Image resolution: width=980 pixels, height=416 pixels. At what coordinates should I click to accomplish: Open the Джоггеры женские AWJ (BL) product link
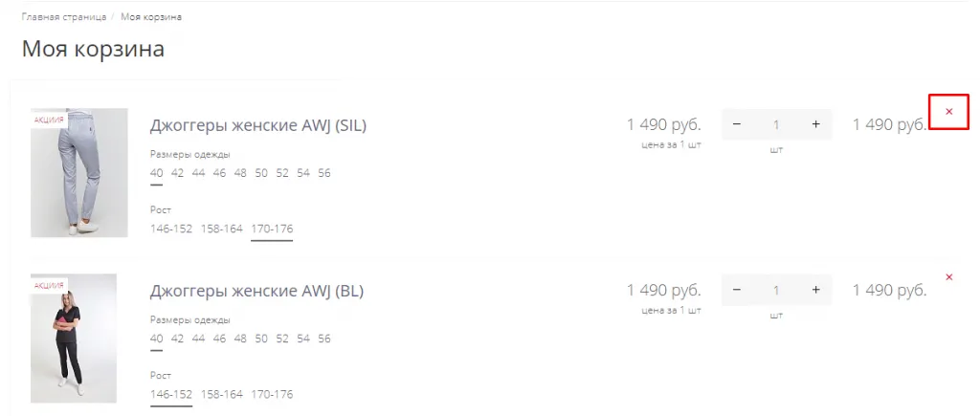pyautogui.click(x=256, y=291)
